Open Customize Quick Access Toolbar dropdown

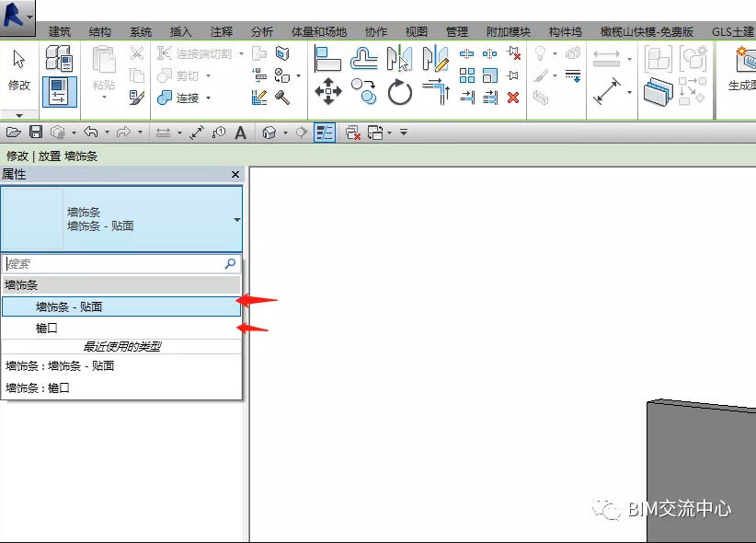click(x=404, y=132)
